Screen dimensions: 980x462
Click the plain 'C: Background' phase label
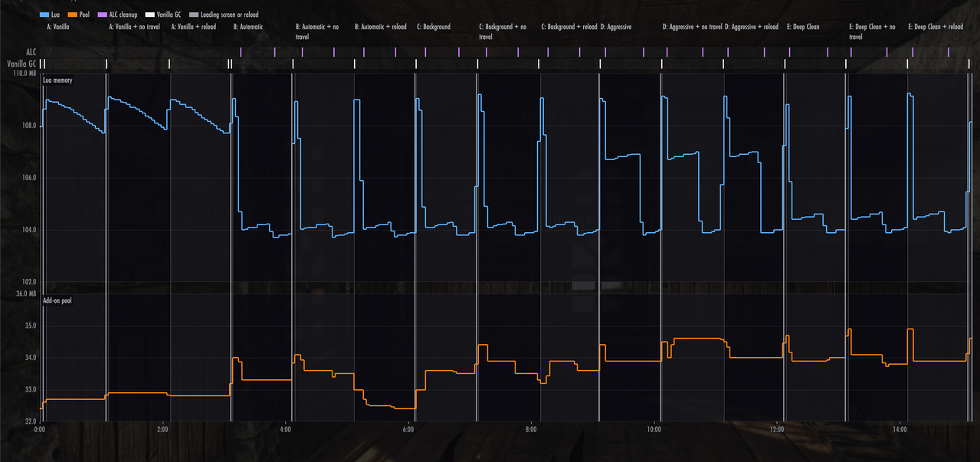click(x=434, y=27)
